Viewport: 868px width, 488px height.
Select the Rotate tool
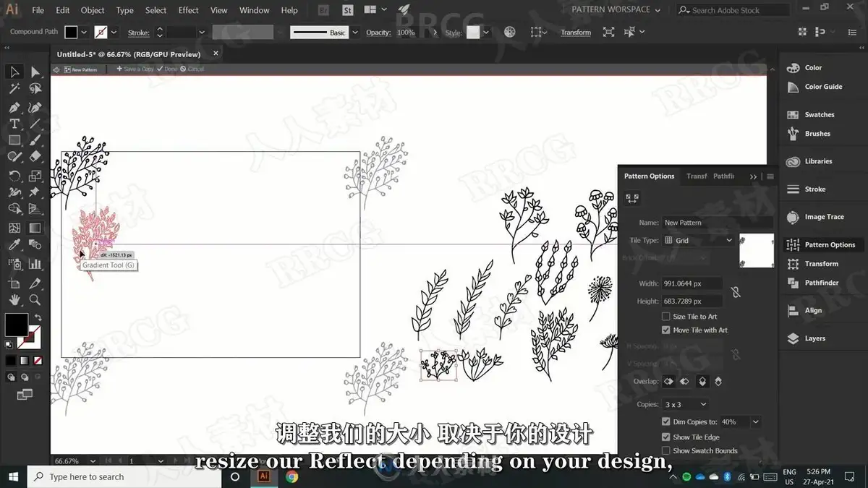pos(14,176)
